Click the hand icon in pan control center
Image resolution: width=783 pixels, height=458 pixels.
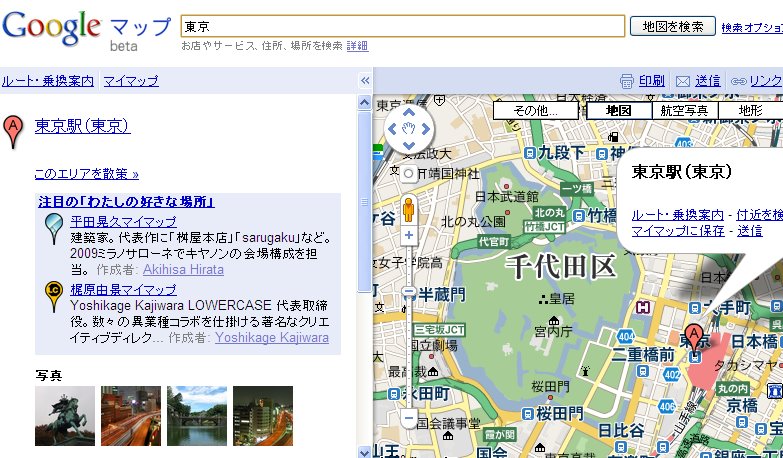(409, 129)
